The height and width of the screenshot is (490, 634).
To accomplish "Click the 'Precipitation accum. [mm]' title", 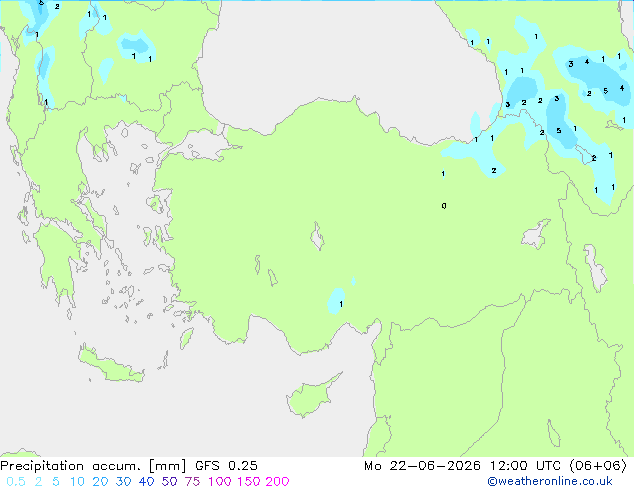I will (x=93, y=466).
